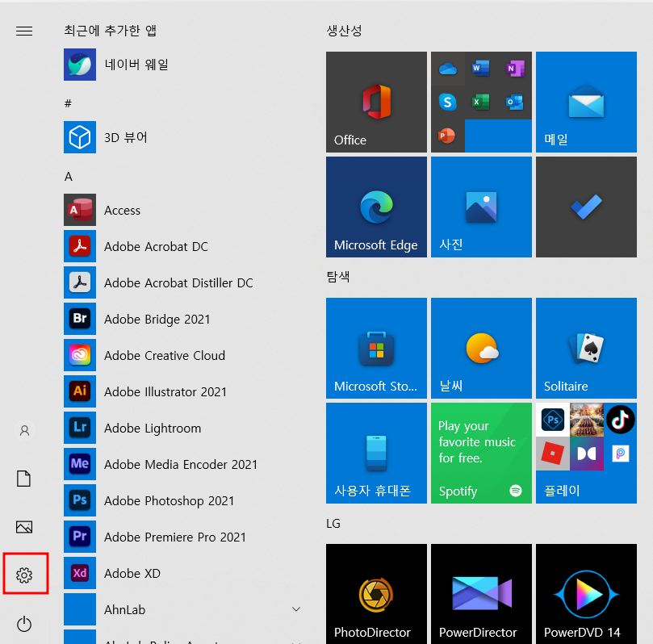Viewport: 653px width, 644px height.
Task: Open the To Do checkmark tile
Action: (x=586, y=207)
